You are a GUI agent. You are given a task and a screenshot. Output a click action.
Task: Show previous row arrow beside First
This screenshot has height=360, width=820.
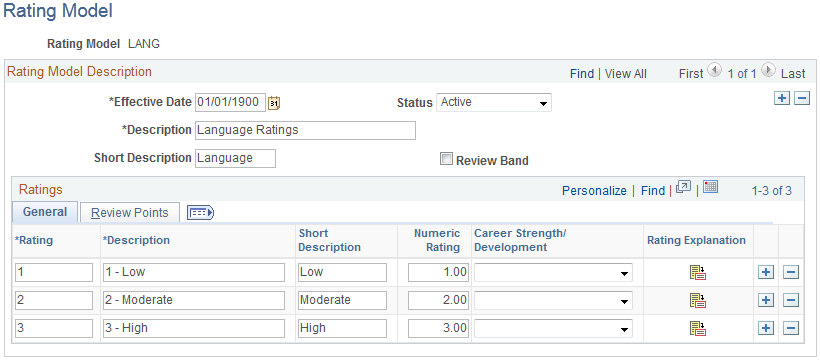pyautogui.click(x=715, y=70)
